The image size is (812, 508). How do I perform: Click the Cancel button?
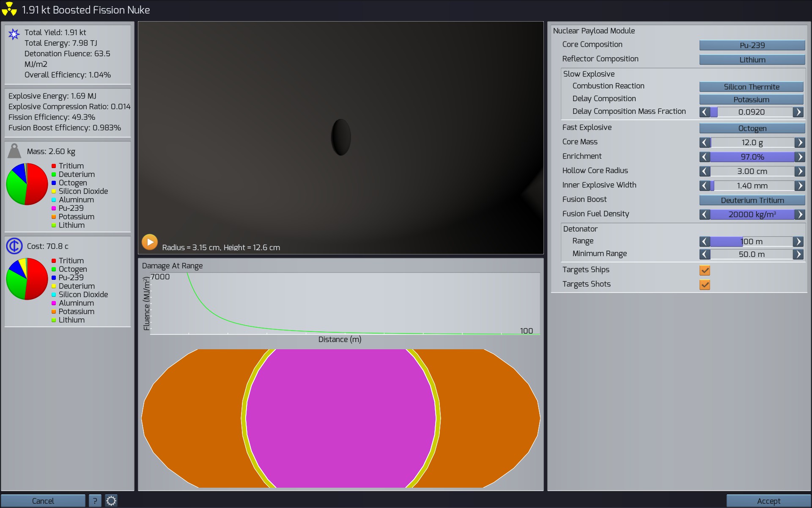coord(43,501)
